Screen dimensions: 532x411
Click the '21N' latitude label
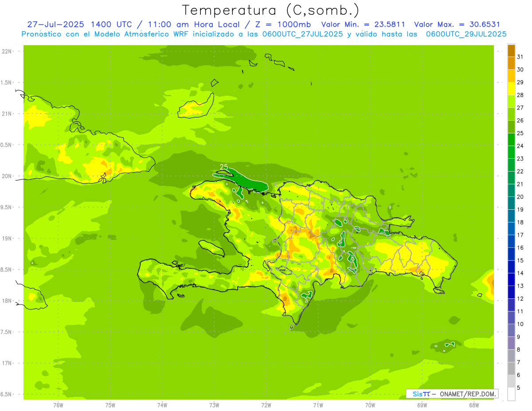point(7,114)
